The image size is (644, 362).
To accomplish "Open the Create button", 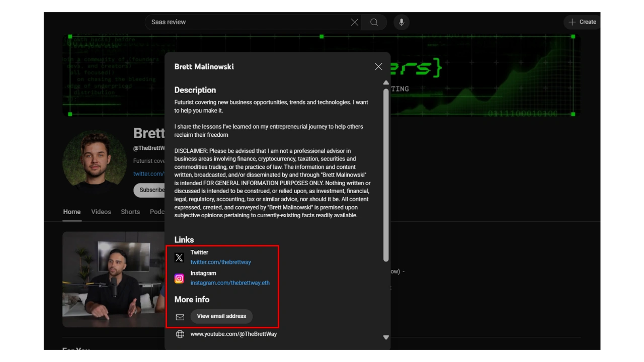I will [x=583, y=22].
